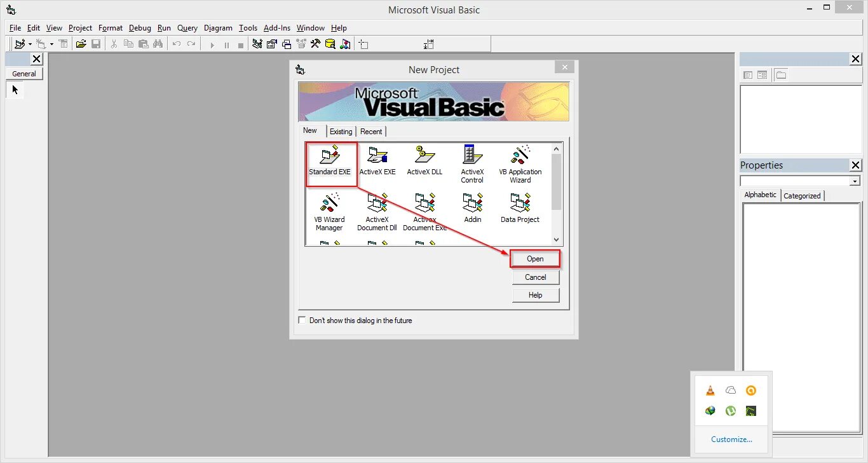The image size is (868, 463).
Task: Click the Open Project folder icon
Action: click(x=81, y=44)
